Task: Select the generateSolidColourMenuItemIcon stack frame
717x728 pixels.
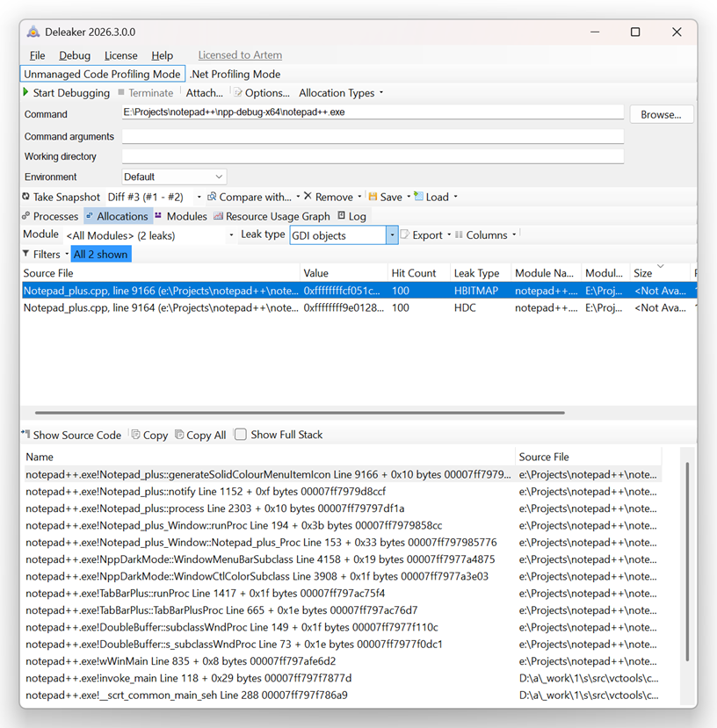Action: coord(343,474)
